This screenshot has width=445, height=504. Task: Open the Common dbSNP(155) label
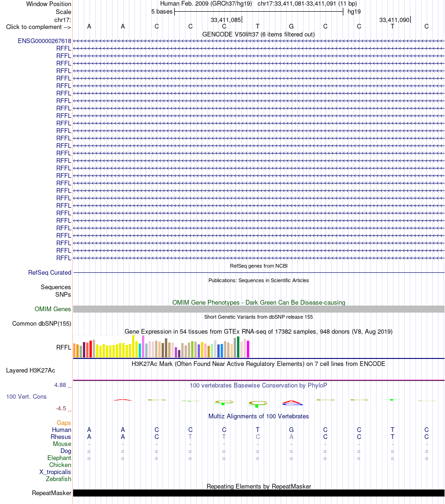(x=42, y=324)
